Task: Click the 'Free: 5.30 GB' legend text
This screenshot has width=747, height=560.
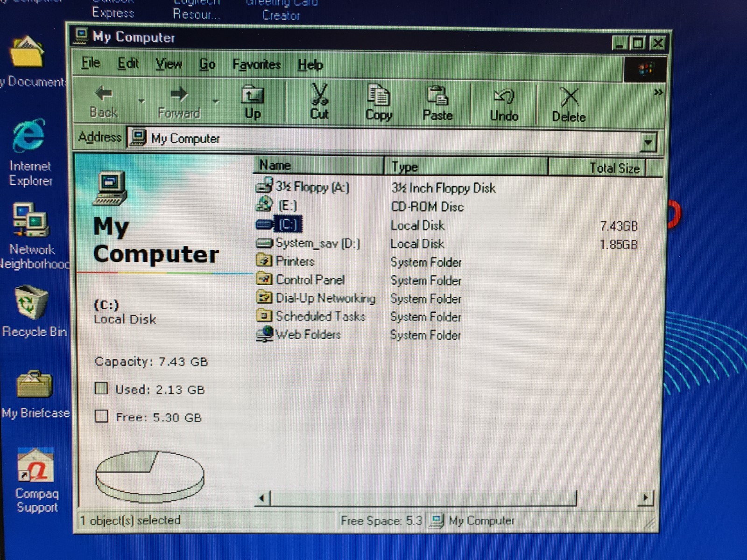Action: point(159,417)
